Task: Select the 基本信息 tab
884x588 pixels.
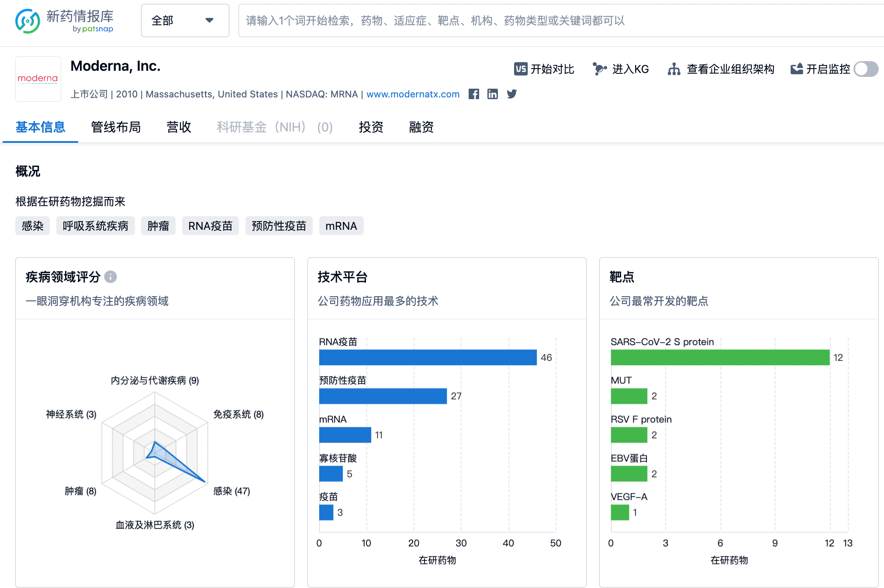Action: click(x=40, y=127)
